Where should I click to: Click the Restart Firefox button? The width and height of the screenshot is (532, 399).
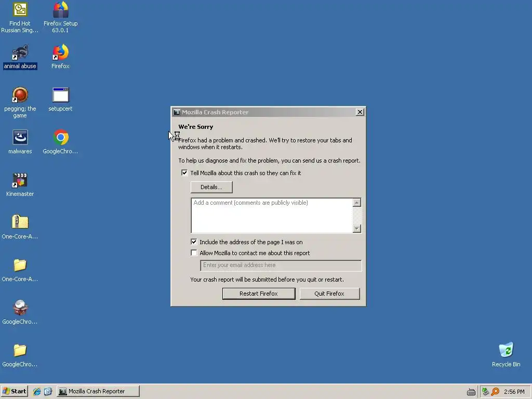(259, 294)
